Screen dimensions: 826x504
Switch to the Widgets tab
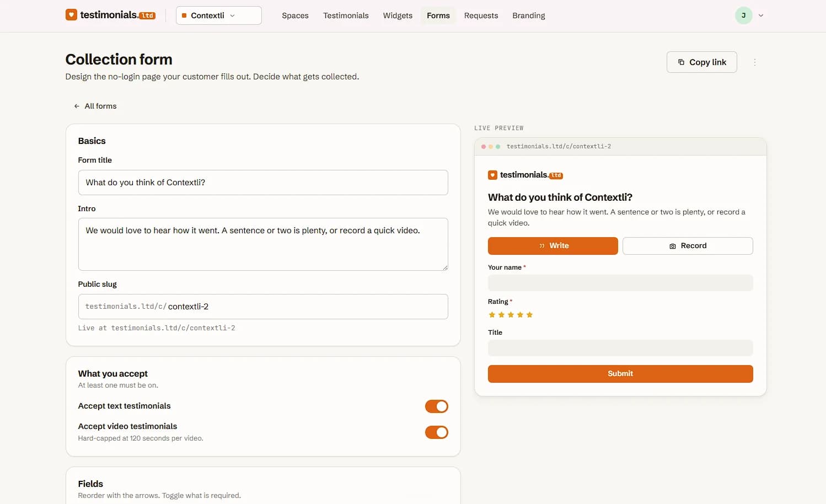(x=398, y=15)
